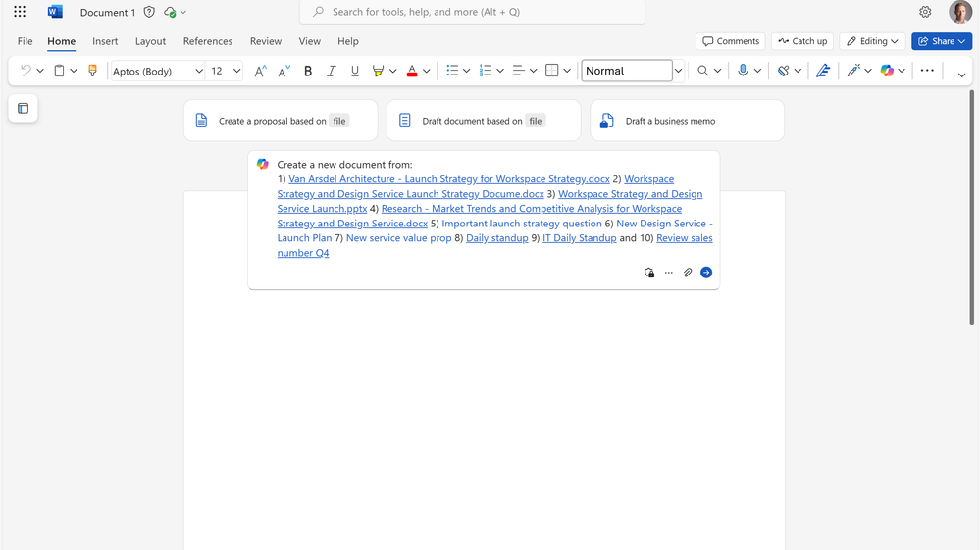Click the Copilot icon in the ribbon
Screen dimensions: 980x550
pyautogui.click(x=887, y=71)
